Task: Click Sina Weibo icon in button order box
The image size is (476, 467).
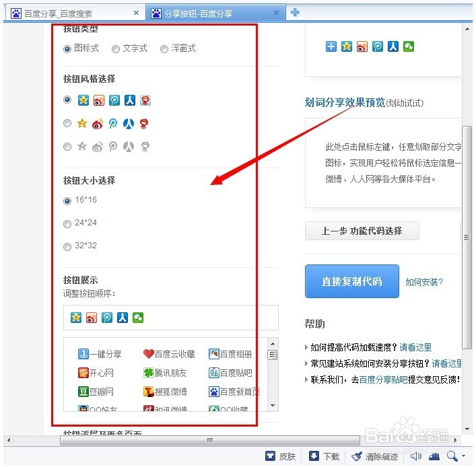Action: click(92, 318)
